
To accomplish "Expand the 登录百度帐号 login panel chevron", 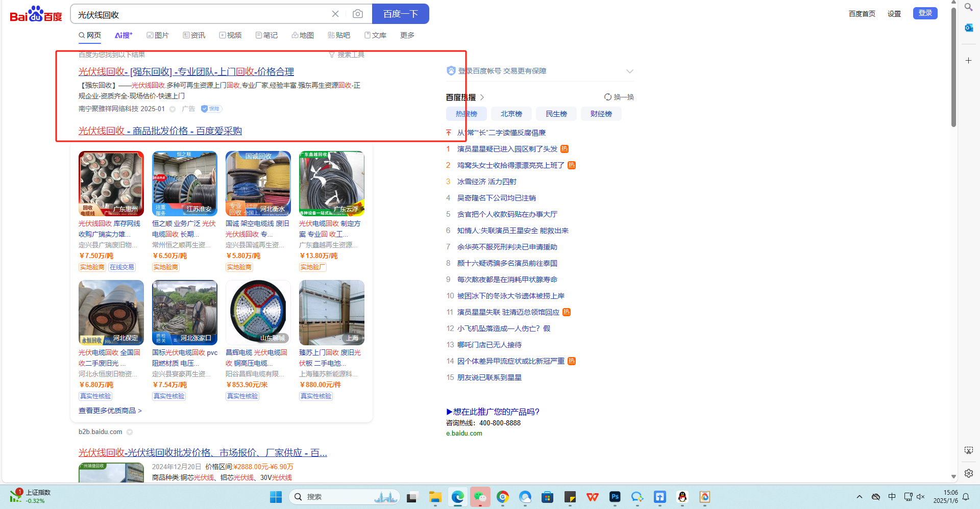I will click(x=629, y=71).
